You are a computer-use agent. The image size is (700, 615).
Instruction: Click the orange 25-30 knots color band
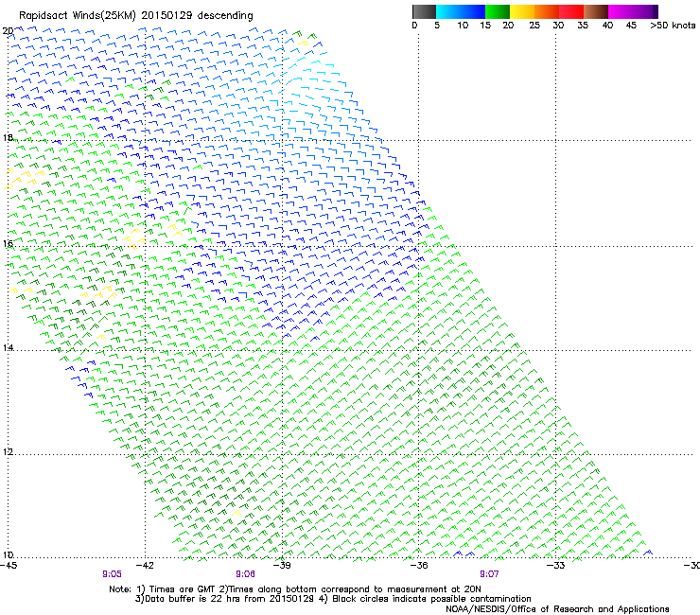[x=547, y=11]
